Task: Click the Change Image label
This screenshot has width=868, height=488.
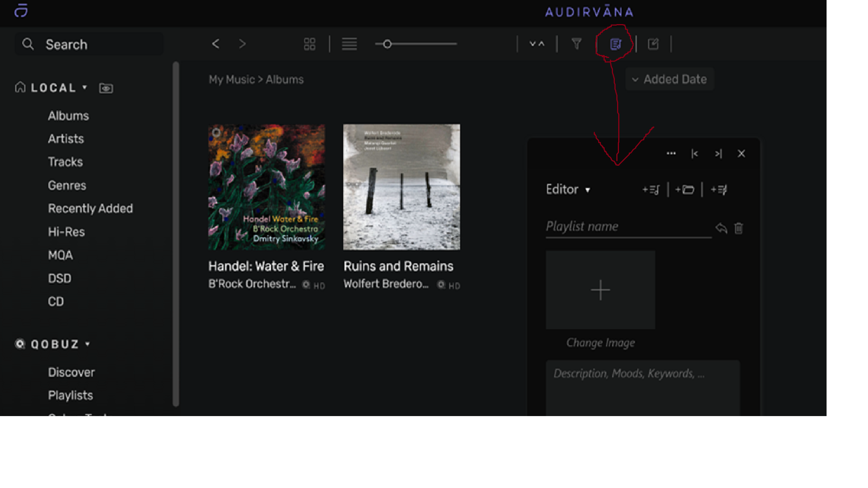Action: (601, 343)
